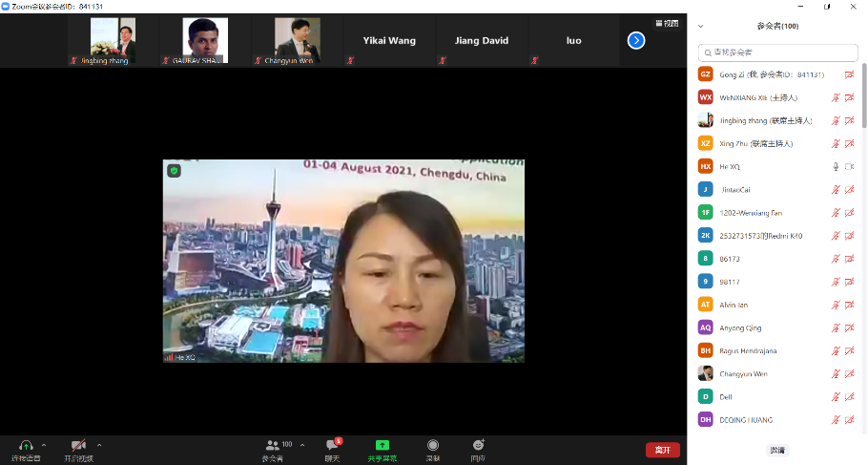
Task: Click the 连接语音 join audio headphone icon
Action: 26,445
